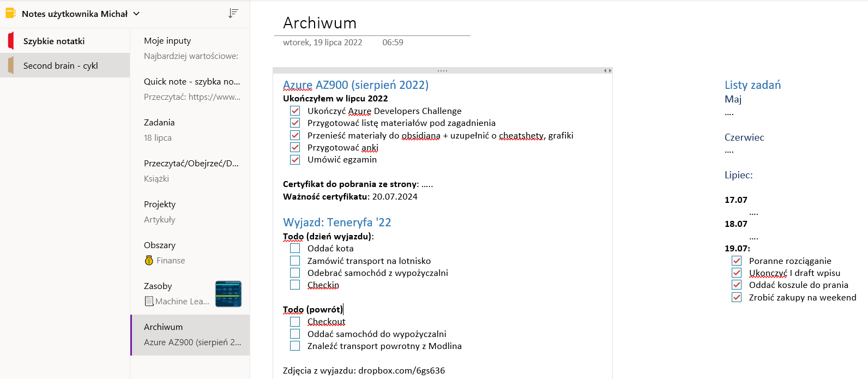Click the Azure AZ900 (sierpień 2022) heading

[x=356, y=85]
